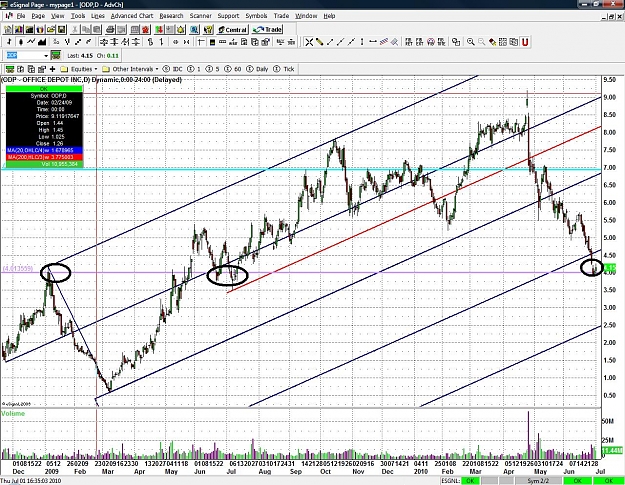Open the Window menu
Viewport: 625px width, 485px height.
pyautogui.click(x=306, y=16)
